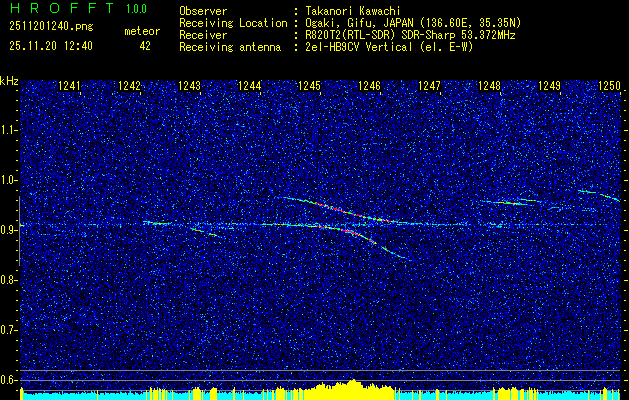Click the R820T2(RTL-SDR) SDR-Sharp 53.372MHz text
Screen dimensions: 629x400
coord(410,35)
